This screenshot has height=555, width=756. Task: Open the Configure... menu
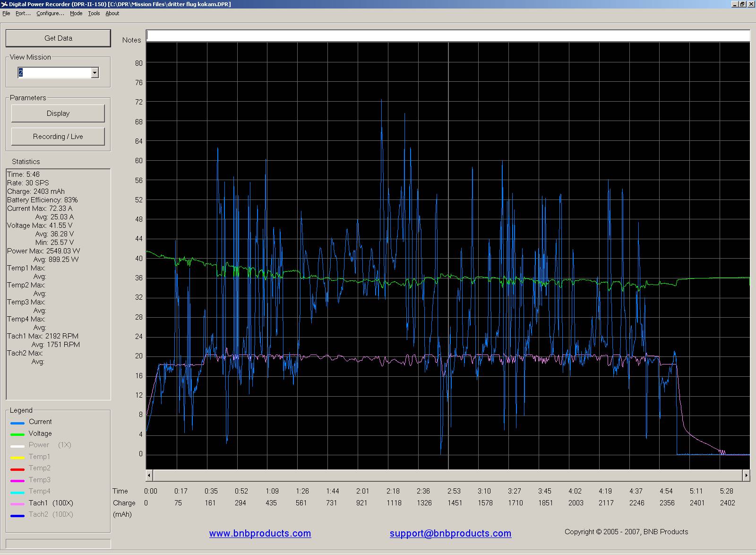pyautogui.click(x=50, y=13)
